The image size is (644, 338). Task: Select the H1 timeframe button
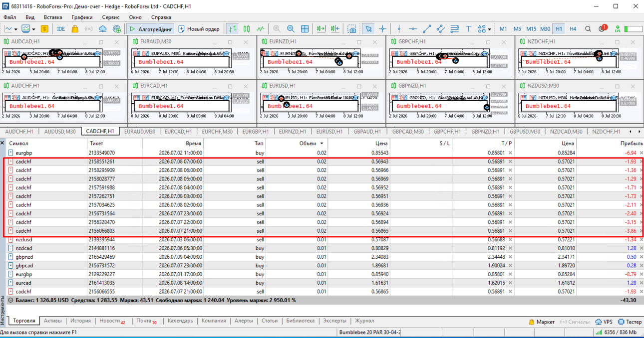[x=559, y=29]
